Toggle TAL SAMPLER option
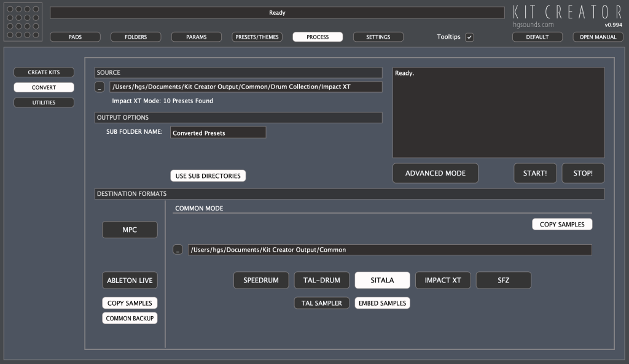The height and width of the screenshot is (364, 629). click(321, 303)
